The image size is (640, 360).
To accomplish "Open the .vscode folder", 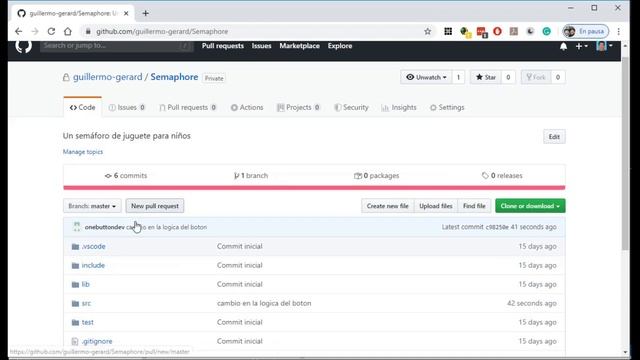I will 93,247.
